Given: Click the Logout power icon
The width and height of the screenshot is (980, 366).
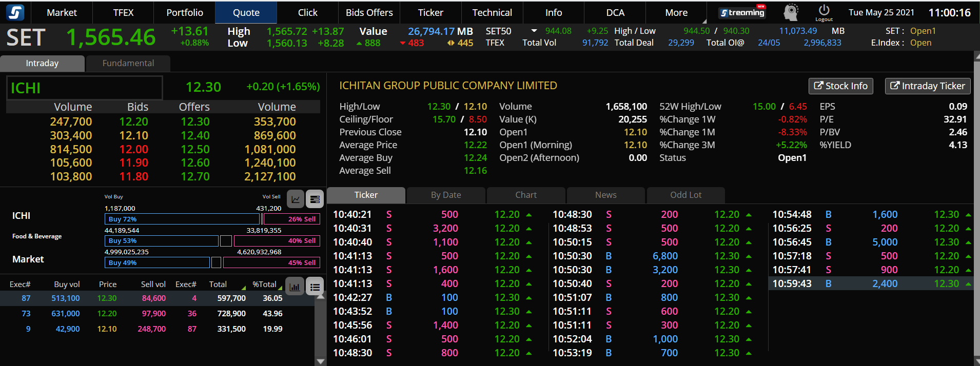Looking at the screenshot, I should (x=824, y=12).
